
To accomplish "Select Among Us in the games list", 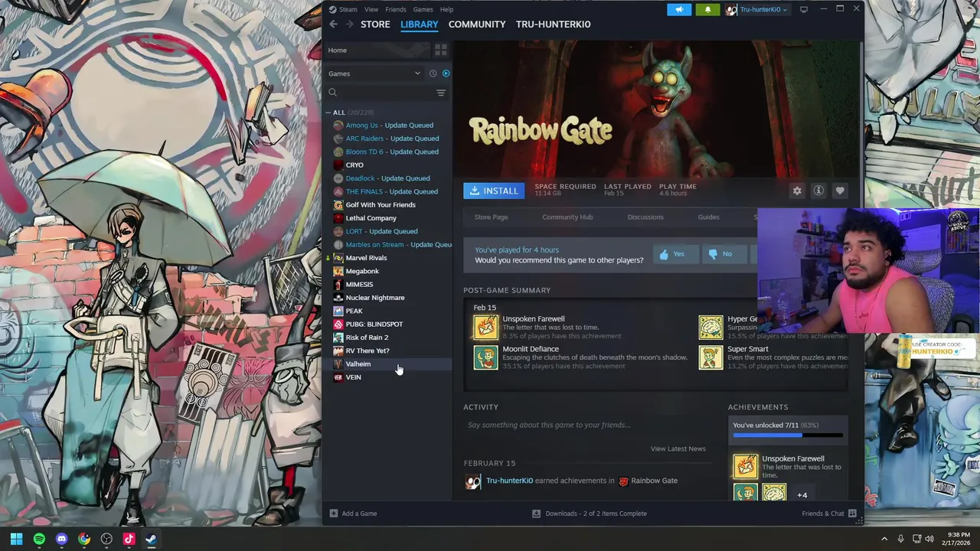I will click(389, 126).
